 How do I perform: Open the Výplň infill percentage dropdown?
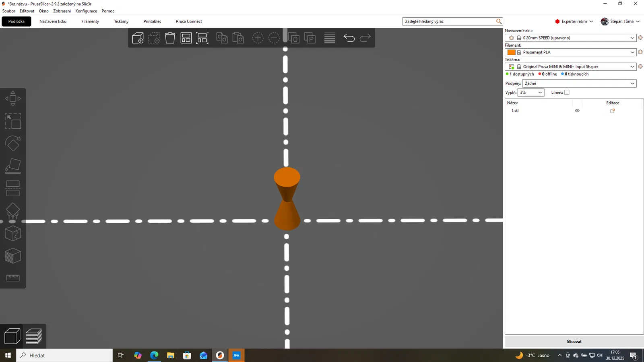point(531,93)
